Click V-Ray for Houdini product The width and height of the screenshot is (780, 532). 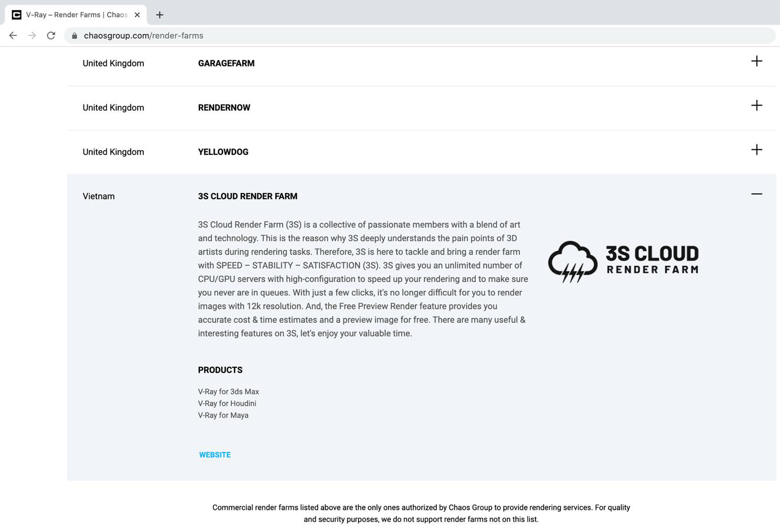tap(227, 403)
